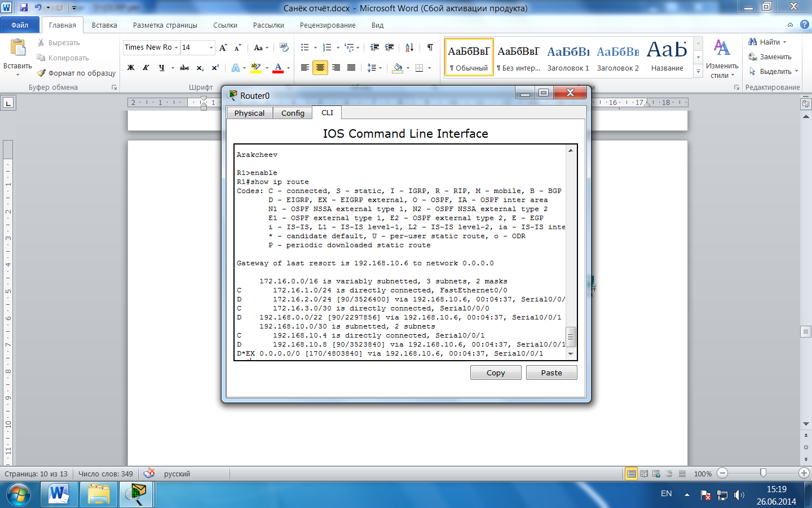Toggle italic formatting in Word ribbon

(x=145, y=68)
